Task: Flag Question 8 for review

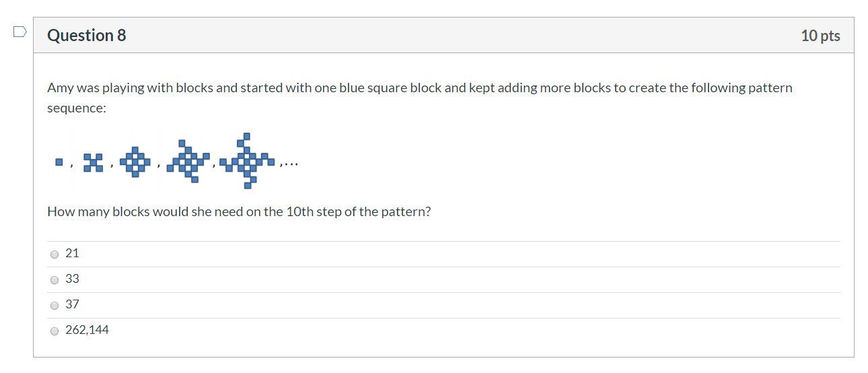Action: tap(20, 32)
